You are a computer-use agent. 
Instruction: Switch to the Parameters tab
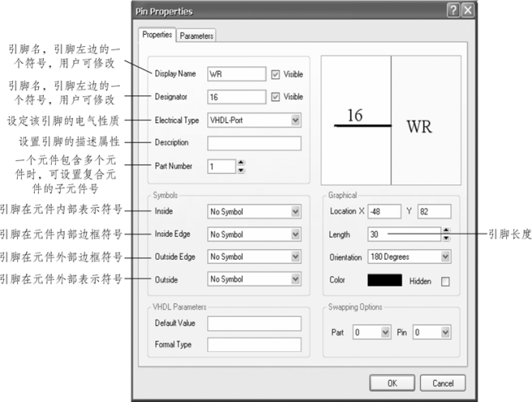click(x=197, y=36)
